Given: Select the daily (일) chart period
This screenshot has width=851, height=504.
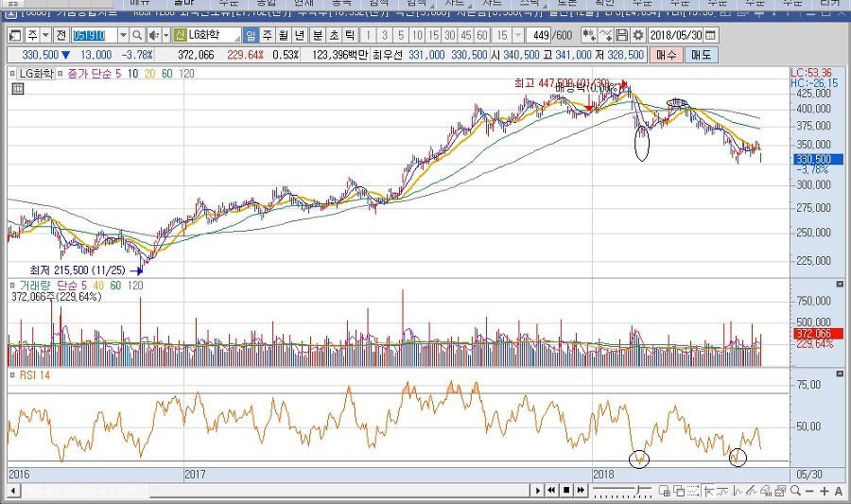Looking at the screenshot, I should [251, 35].
